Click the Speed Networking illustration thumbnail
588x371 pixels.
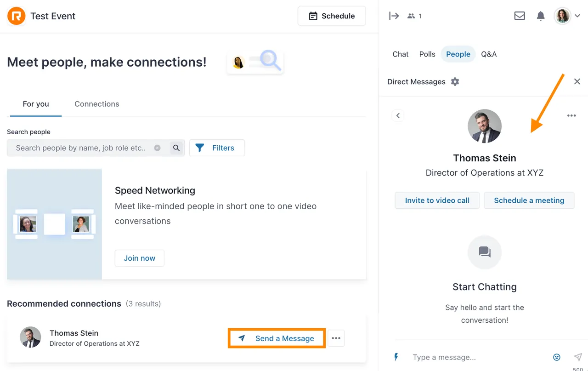click(55, 224)
